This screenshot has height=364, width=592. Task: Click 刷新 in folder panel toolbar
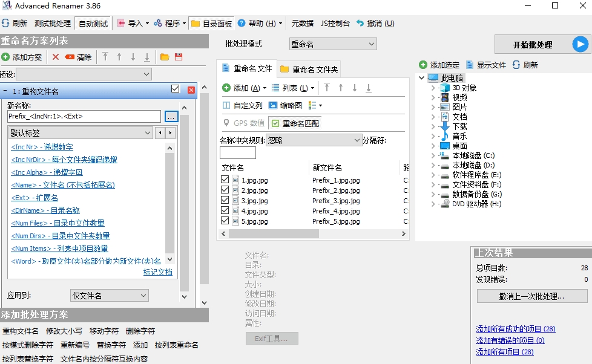525,65
